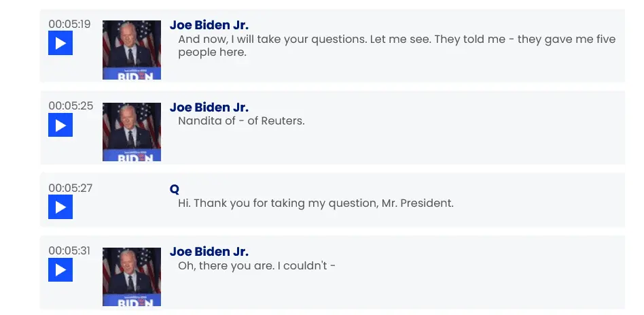Viewport: 644px width, 315px height.
Task: Go to the 00:05:31 timestamp
Action: click(x=69, y=250)
